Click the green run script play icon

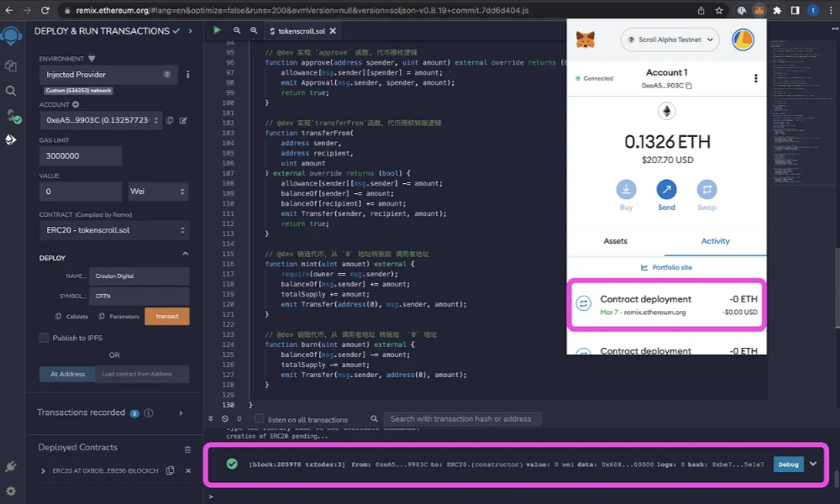[x=217, y=30]
